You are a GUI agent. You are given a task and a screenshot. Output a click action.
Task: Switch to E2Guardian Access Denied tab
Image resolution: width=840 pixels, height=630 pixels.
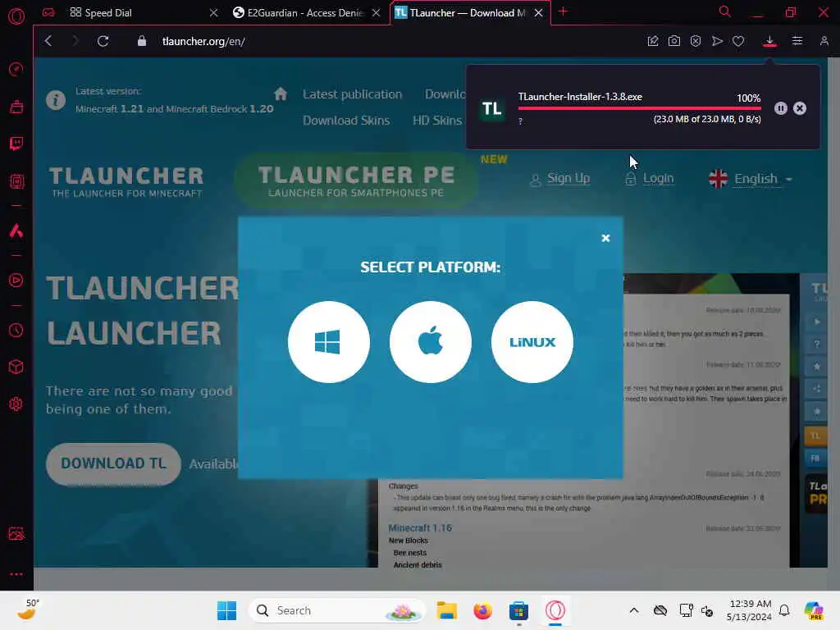(305, 12)
